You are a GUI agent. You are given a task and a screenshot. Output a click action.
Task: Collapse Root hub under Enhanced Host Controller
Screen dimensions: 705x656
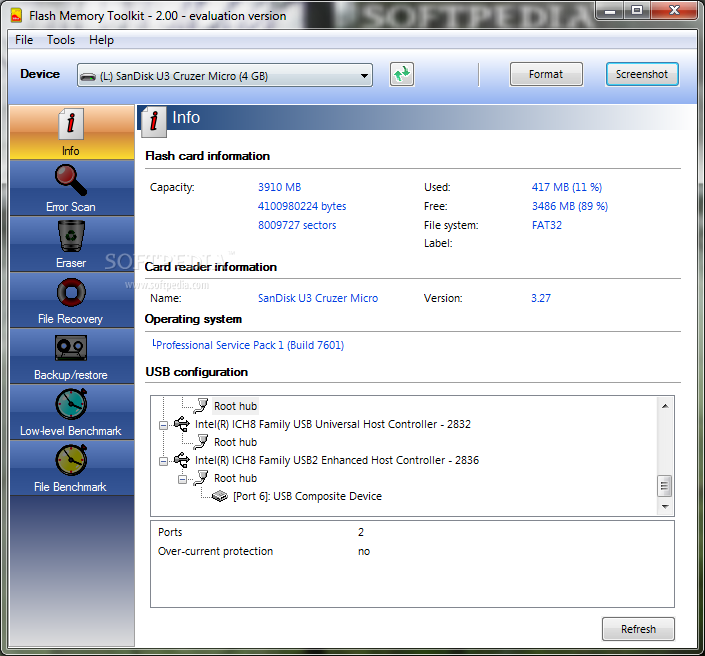coord(183,479)
